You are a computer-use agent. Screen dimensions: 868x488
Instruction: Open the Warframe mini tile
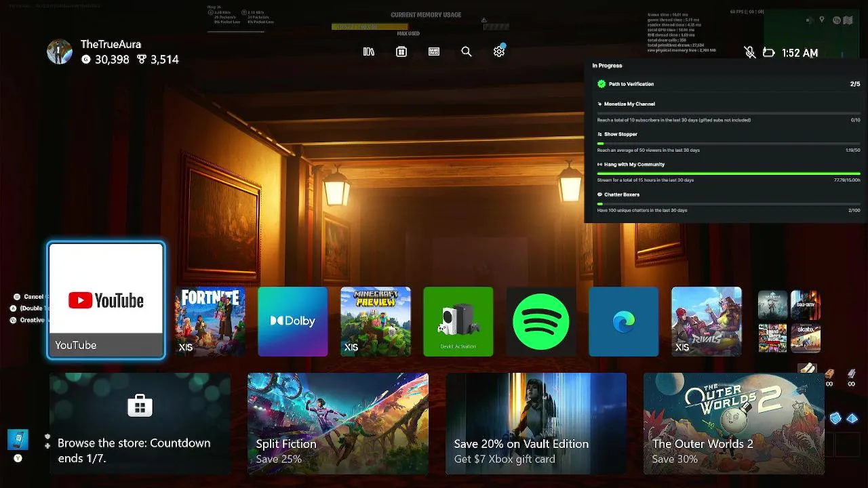[x=772, y=305]
